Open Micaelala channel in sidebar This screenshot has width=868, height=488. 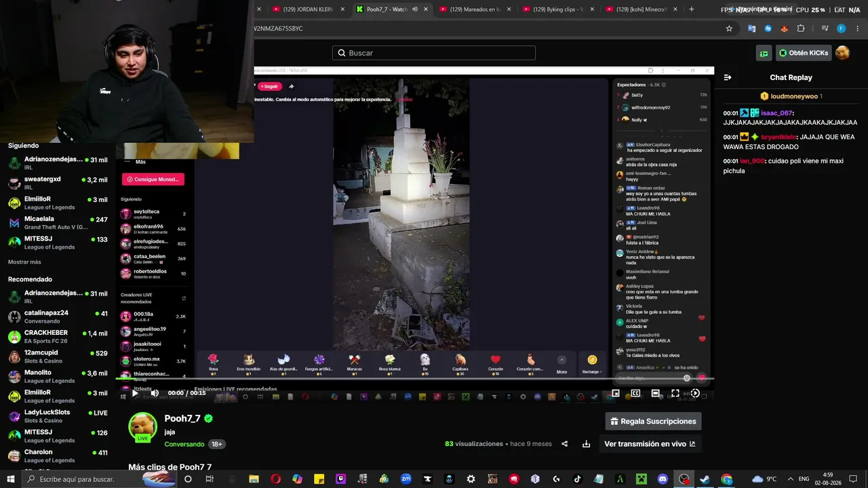tap(58, 223)
